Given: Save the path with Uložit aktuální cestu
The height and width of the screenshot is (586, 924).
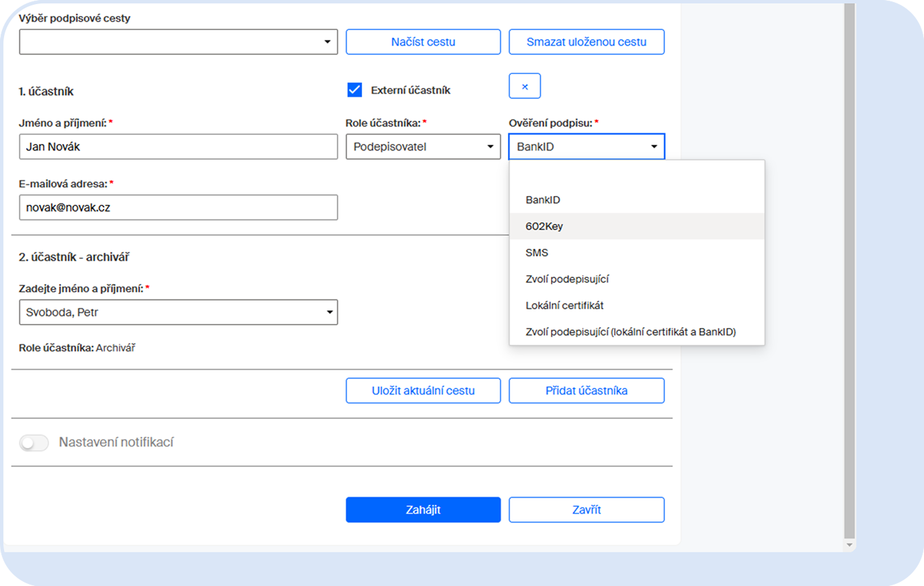Looking at the screenshot, I should 423,391.
